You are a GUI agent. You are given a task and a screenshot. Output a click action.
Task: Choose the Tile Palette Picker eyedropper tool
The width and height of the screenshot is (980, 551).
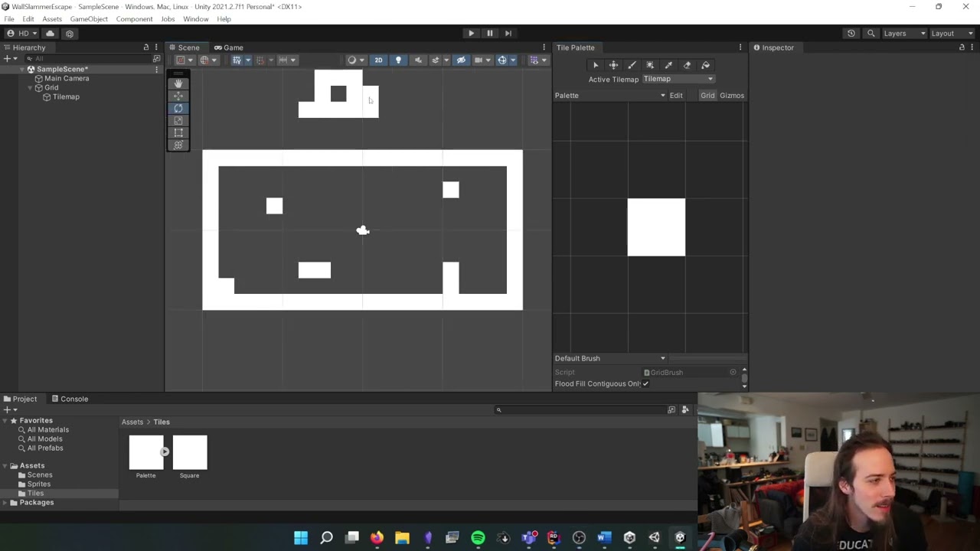[x=668, y=65]
